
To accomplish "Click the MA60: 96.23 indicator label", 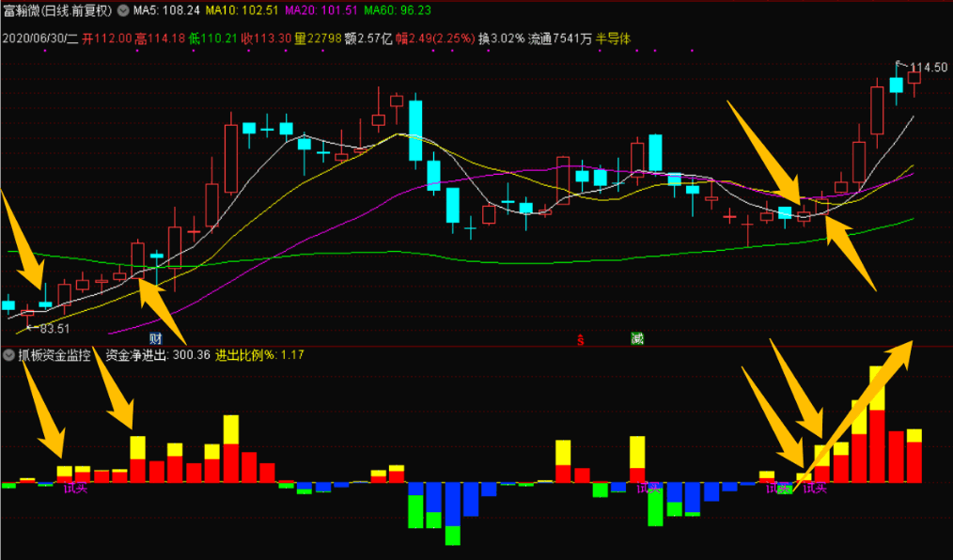I will 398,10.
